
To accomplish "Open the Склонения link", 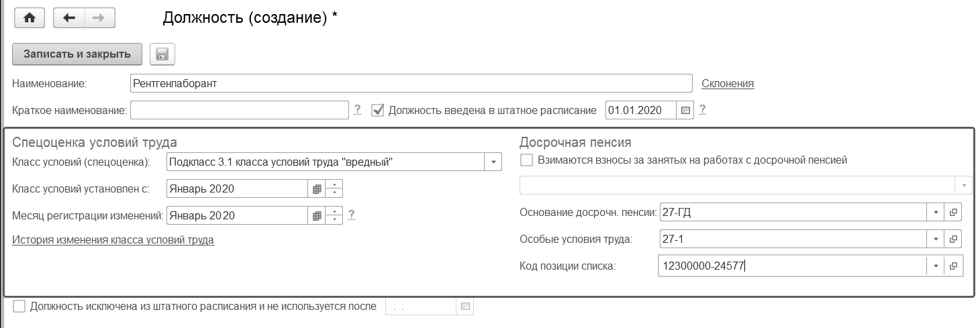I will click(x=728, y=84).
